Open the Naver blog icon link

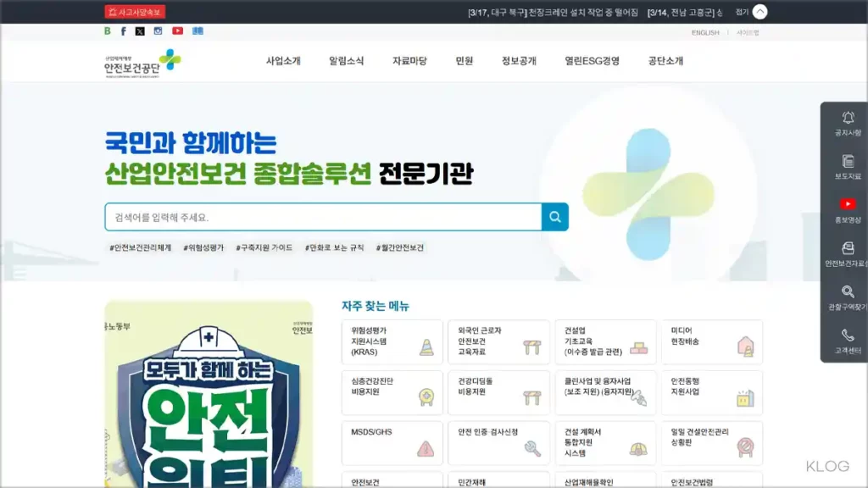(108, 31)
